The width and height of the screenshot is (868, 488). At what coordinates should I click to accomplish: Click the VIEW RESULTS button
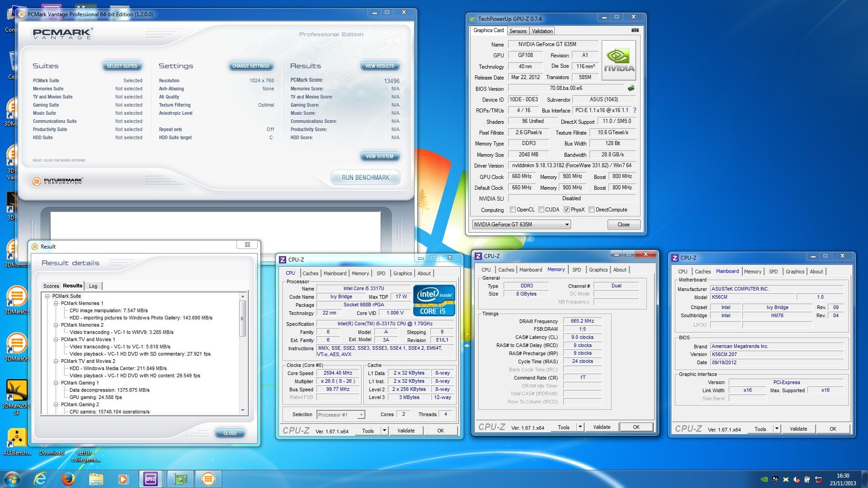coord(380,66)
